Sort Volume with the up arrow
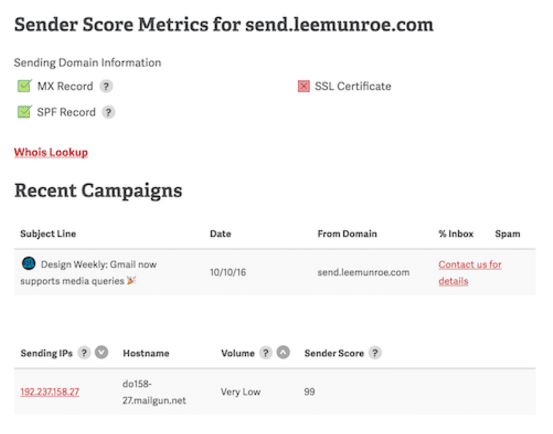Screen dimensions: 553x434 [x=283, y=353]
